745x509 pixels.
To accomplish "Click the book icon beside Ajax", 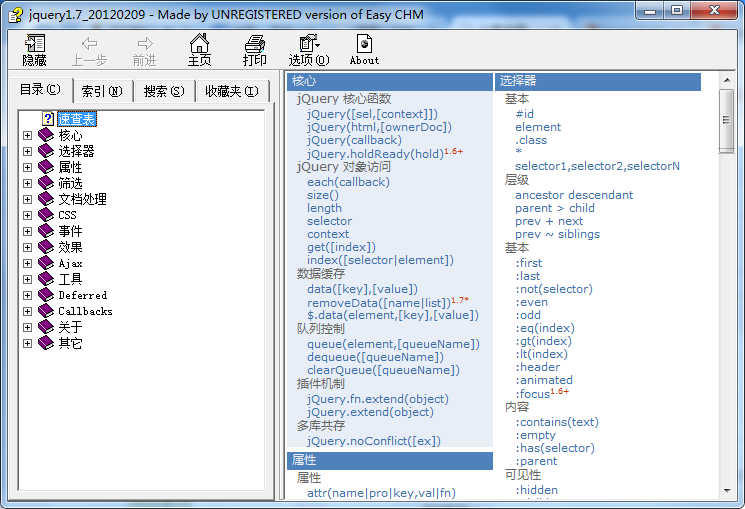I will [x=46, y=263].
